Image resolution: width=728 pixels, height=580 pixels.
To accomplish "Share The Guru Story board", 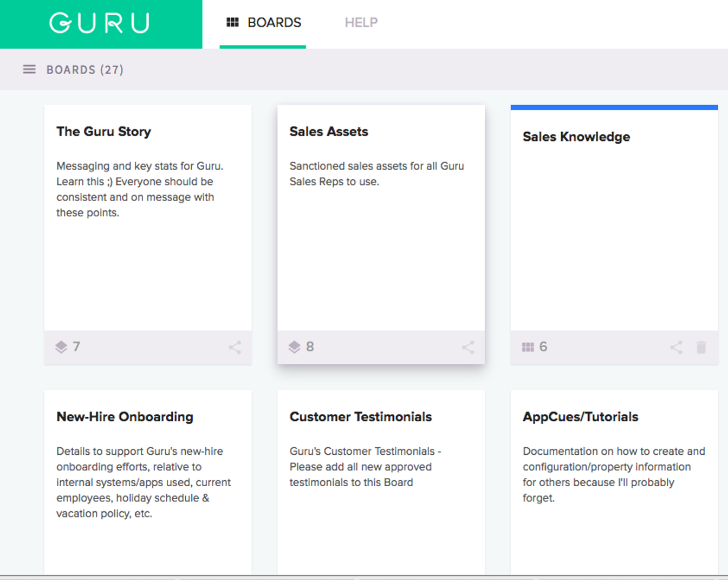I will tap(235, 347).
